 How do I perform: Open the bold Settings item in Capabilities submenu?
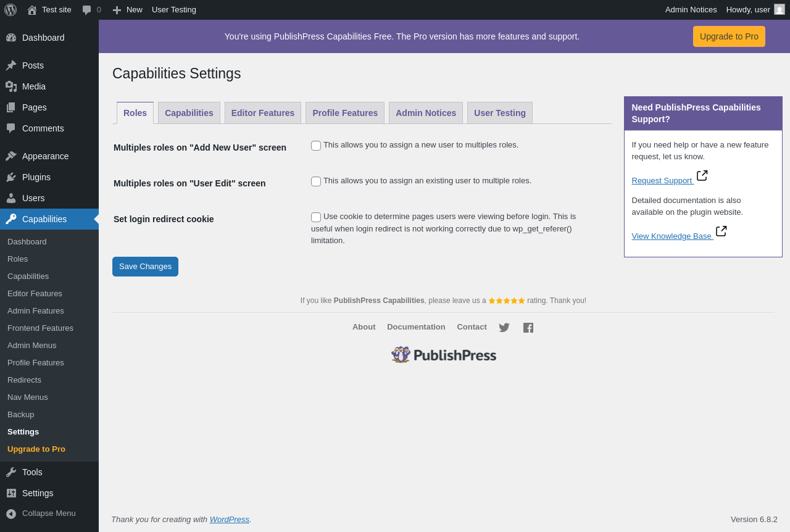49,432
